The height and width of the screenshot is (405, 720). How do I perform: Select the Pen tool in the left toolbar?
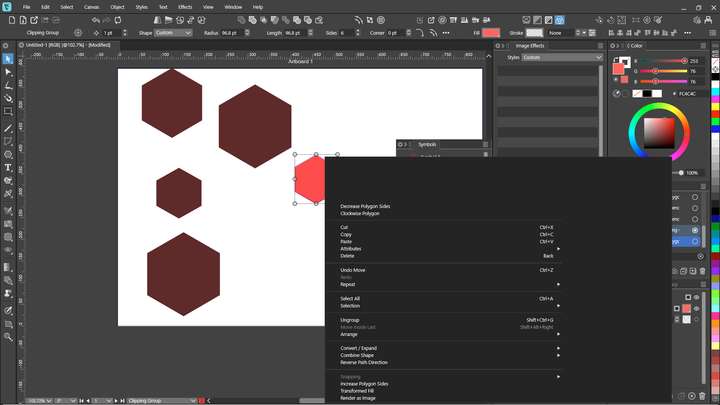[x=8, y=86]
